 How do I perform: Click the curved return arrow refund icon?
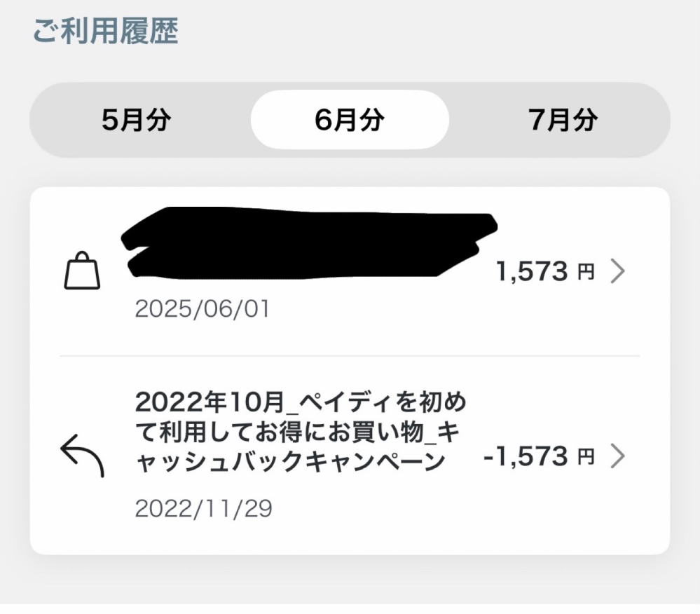click(82, 455)
